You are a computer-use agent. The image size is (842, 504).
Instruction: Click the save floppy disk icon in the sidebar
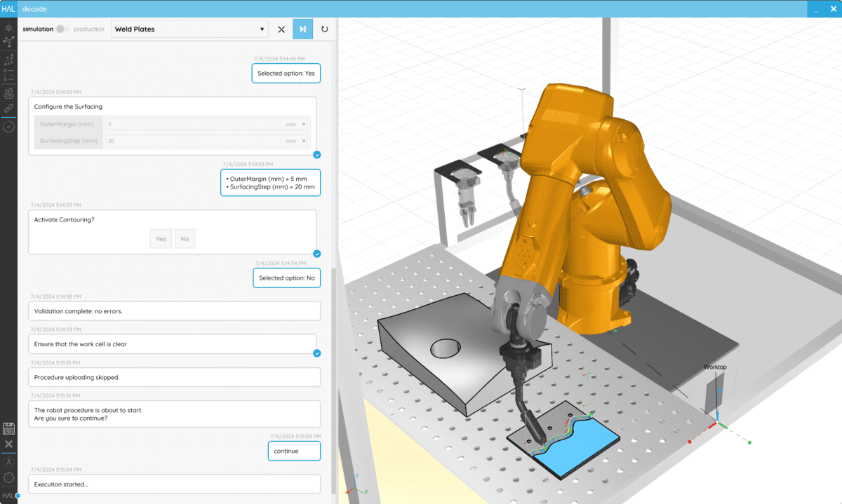tap(8, 428)
